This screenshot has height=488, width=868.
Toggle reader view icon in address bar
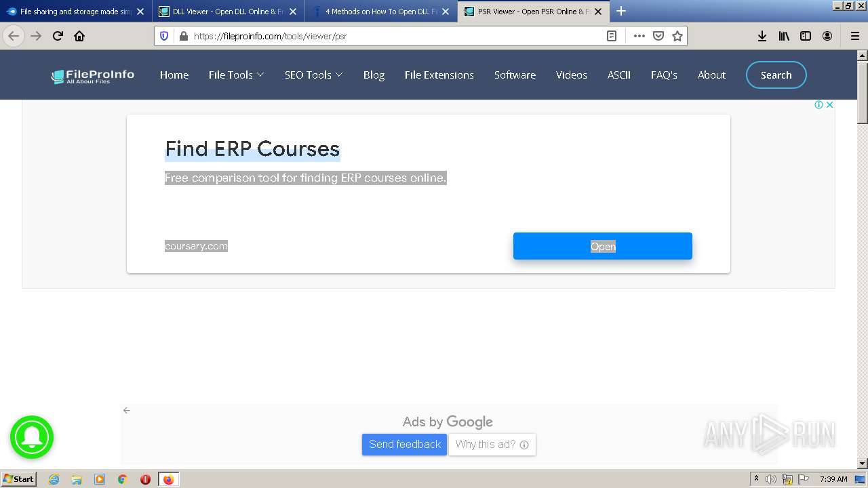(x=612, y=36)
